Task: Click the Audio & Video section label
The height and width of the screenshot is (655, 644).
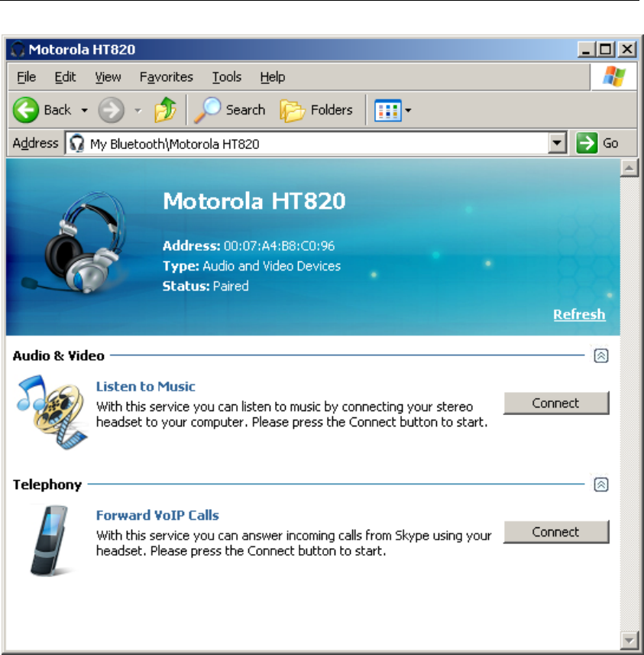Action: point(59,356)
